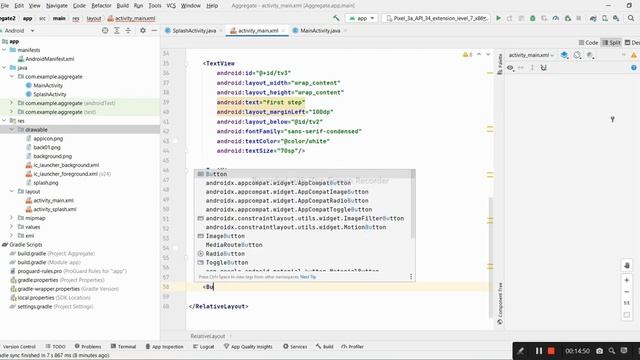Open the Profile app gauge icon

coord(556,18)
